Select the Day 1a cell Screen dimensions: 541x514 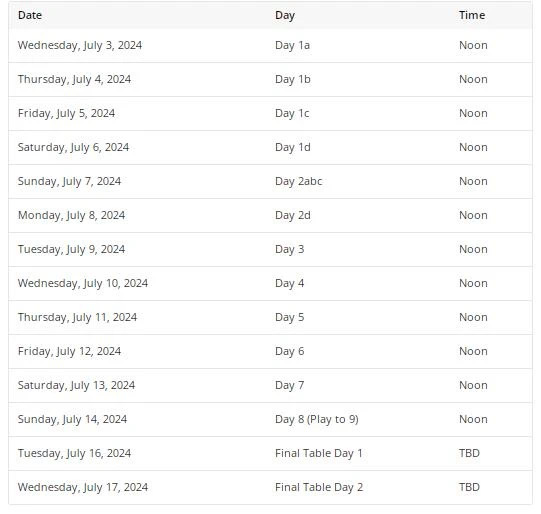click(x=292, y=46)
